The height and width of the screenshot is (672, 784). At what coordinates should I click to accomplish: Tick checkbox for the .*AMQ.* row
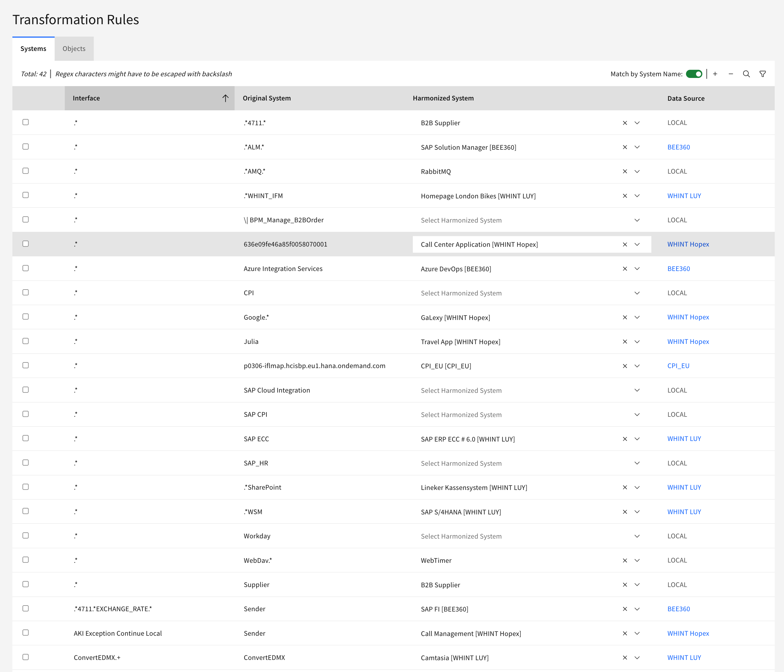[x=25, y=171]
